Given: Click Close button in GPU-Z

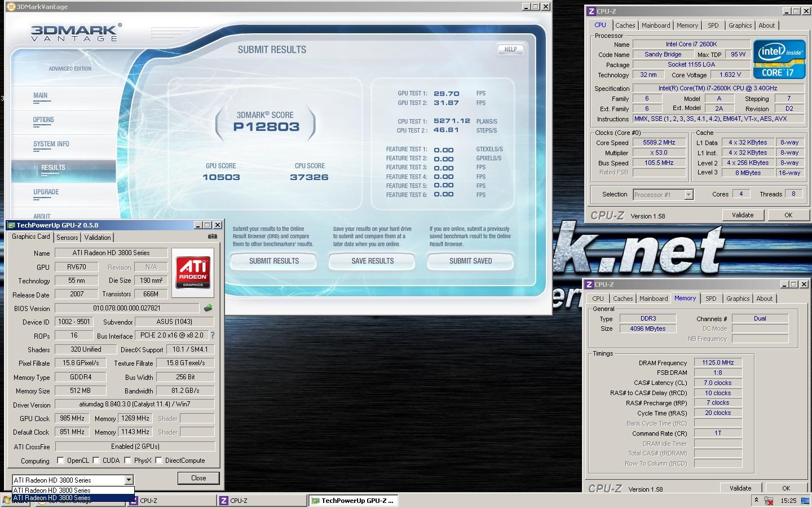Looking at the screenshot, I should point(198,478).
